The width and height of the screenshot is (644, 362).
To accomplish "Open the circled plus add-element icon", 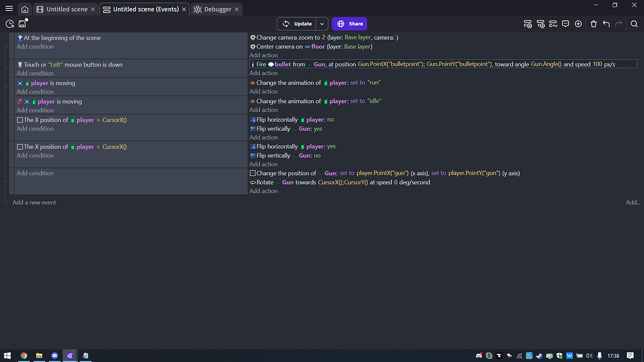I will point(579,23).
